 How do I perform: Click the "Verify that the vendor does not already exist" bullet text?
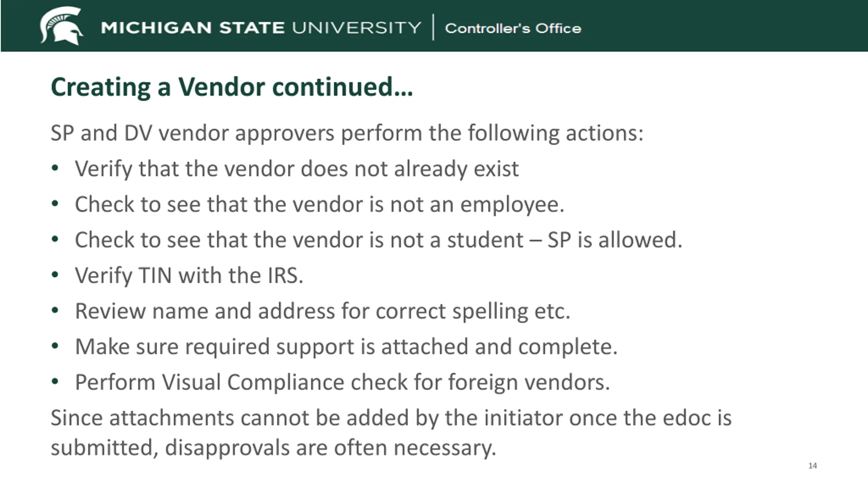coord(297,168)
